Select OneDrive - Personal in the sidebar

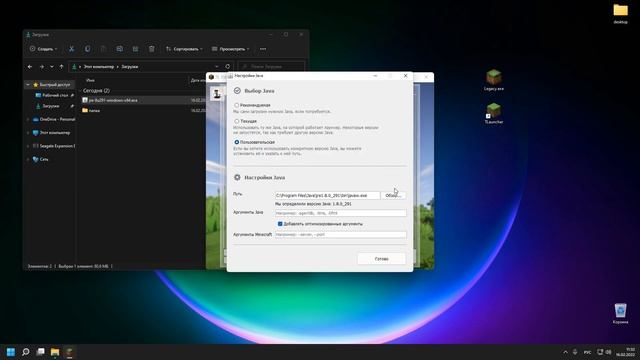pos(54,119)
